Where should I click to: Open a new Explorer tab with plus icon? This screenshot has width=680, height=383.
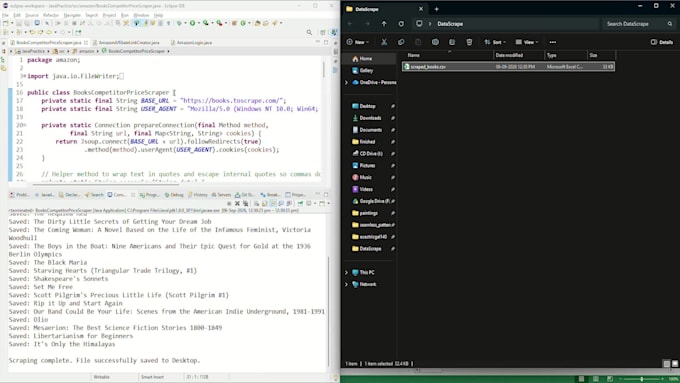point(437,9)
